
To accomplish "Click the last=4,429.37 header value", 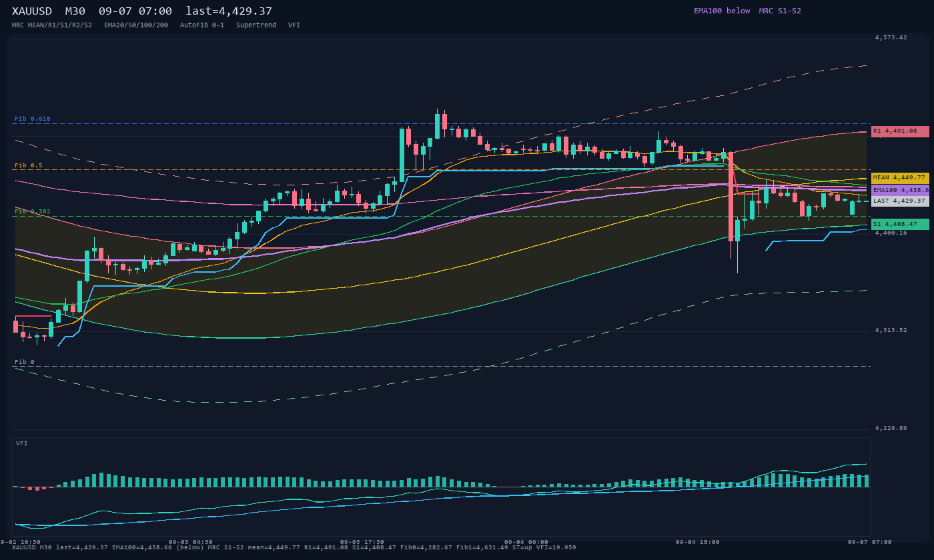I will [x=229, y=11].
